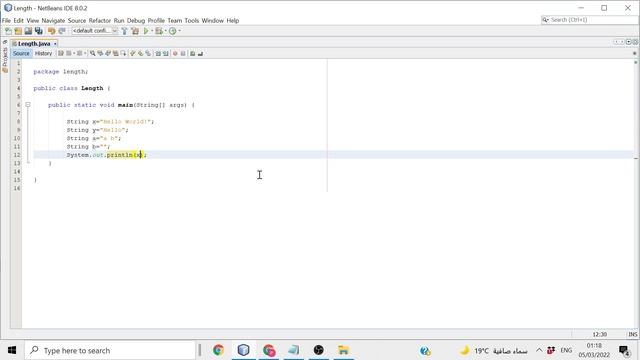Run the project with green play icon

point(146,31)
